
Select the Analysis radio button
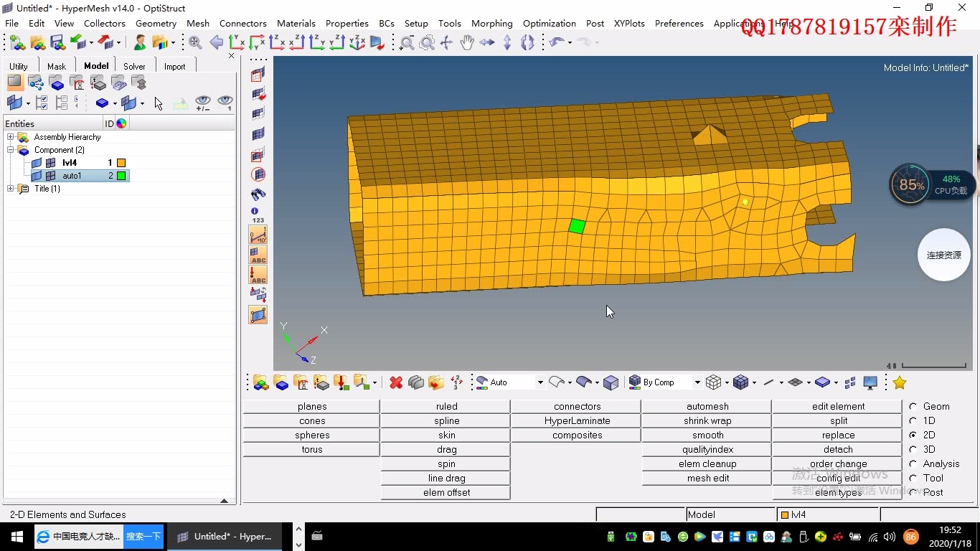click(913, 463)
